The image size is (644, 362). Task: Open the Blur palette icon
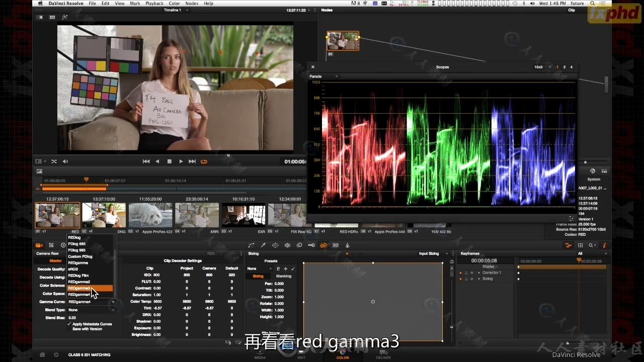tap(299, 245)
